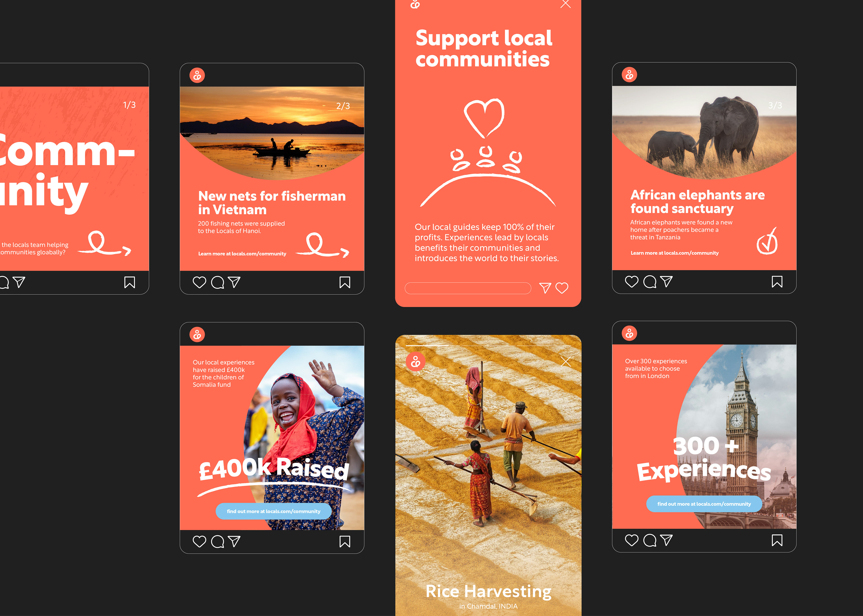Like the Vietnam fisherman post with heart icon
Viewport: 863px width, 616px height.
[x=199, y=282]
